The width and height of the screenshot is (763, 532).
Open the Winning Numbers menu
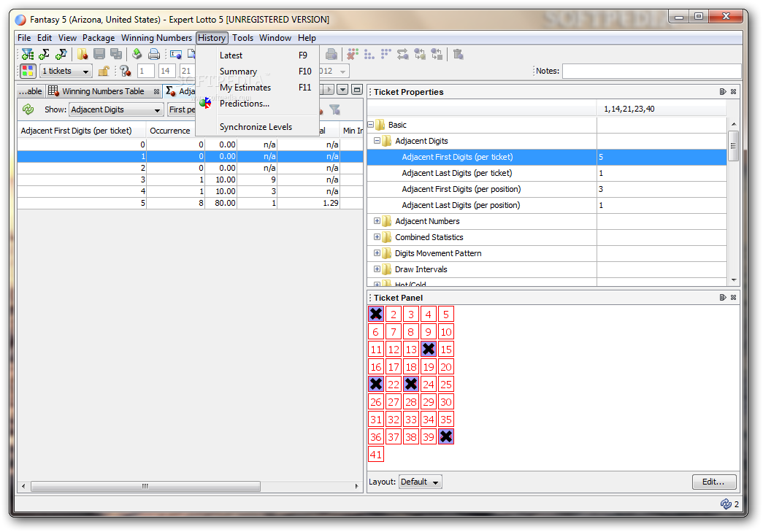(156, 37)
